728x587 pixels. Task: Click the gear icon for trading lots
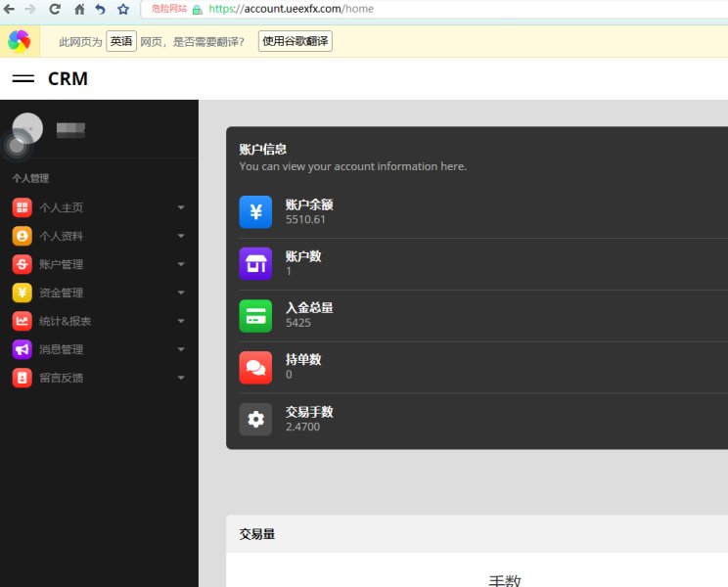255,419
